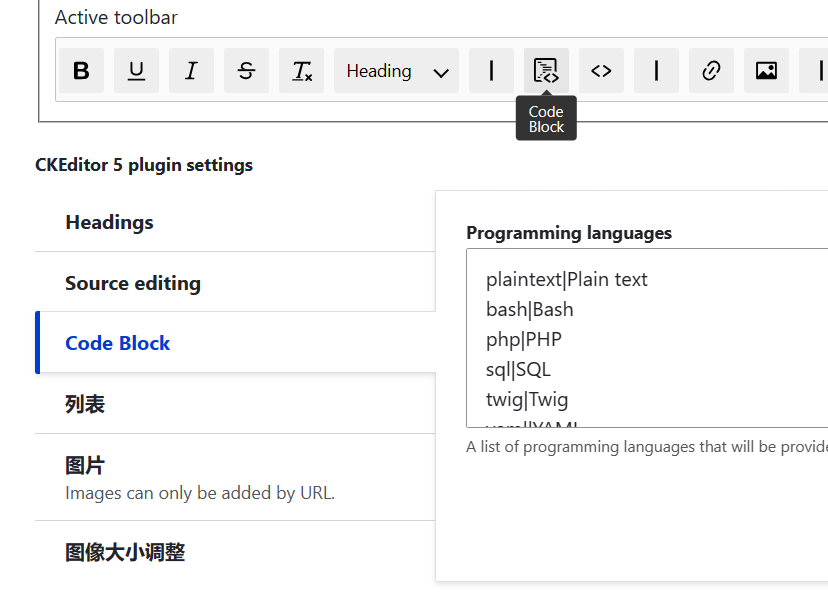
Task: Click the Underline toolbar icon
Action: (x=136, y=70)
